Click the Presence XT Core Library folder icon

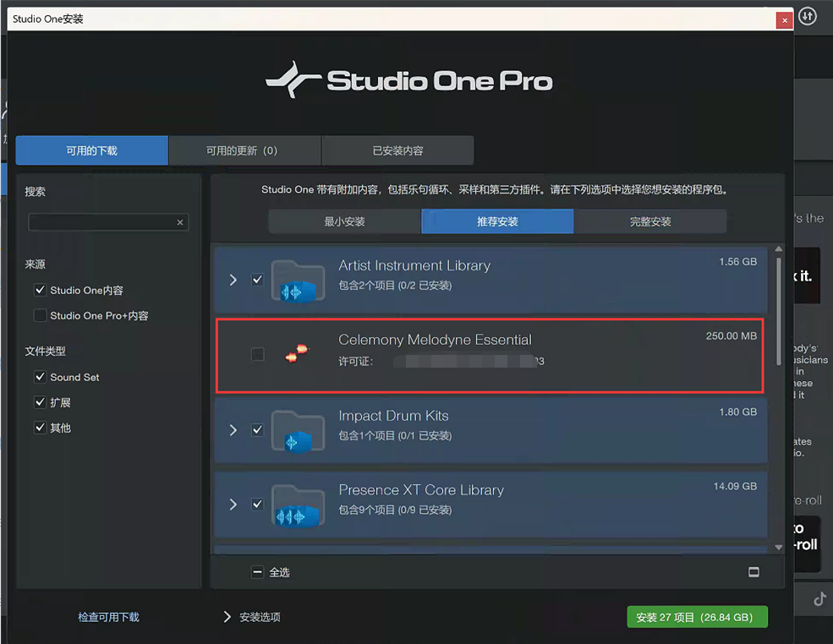point(298,505)
